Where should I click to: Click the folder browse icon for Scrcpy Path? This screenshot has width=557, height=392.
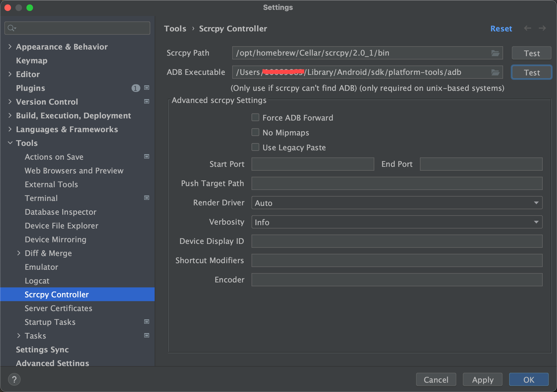click(495, 53)
